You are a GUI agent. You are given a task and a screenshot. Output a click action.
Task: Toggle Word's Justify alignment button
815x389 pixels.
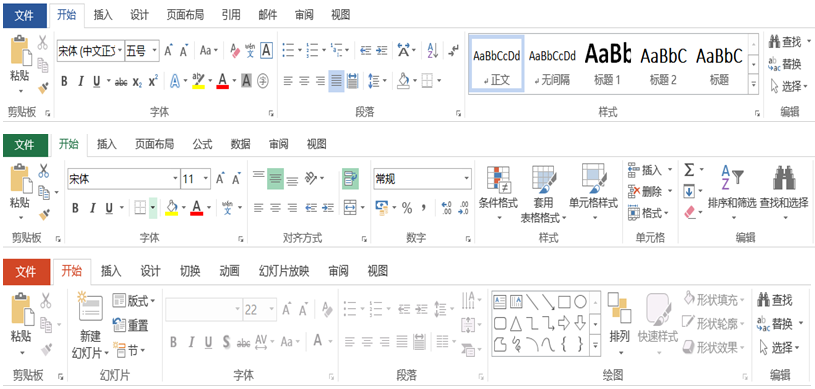336,81
